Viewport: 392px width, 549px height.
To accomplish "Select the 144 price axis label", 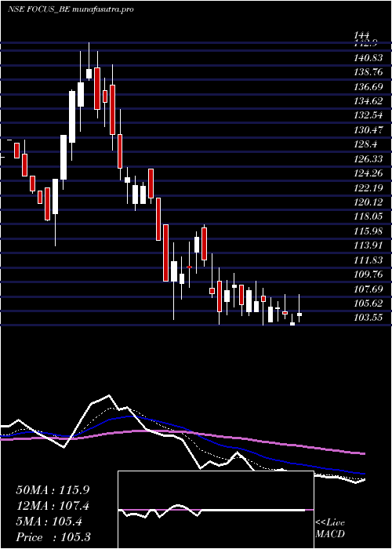I will coord(361,35).
